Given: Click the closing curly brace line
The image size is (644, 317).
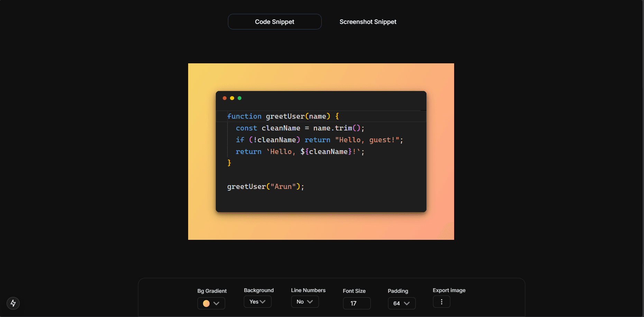Looking at the screenshot, I should 229,163.
